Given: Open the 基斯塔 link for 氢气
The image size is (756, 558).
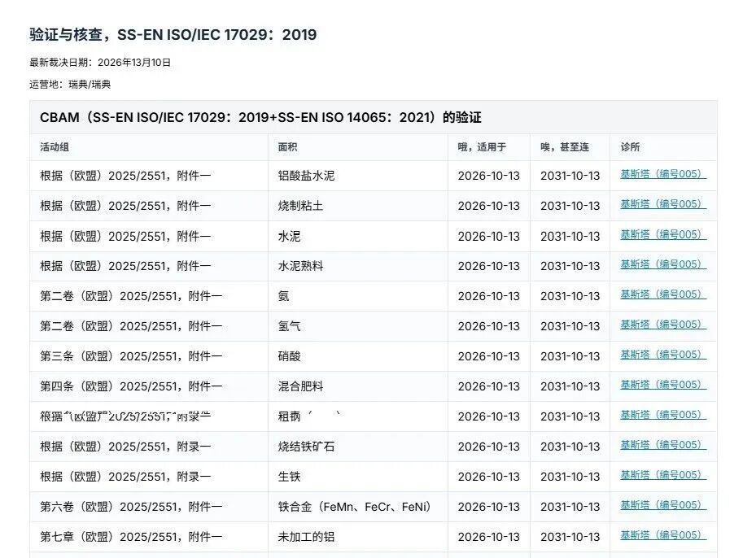Looking at the screenshot, I should [663, 325].
